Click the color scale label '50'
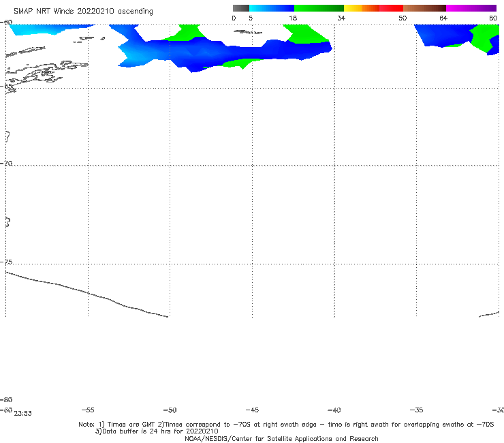This screenshot has height=443, width=504. [x=403, y=18]
